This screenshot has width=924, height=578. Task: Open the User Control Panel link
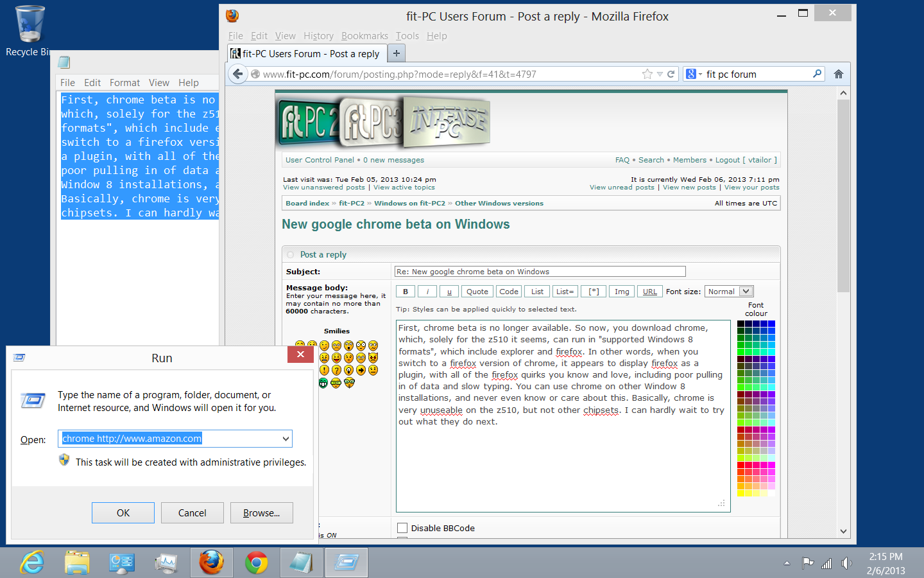320,160
